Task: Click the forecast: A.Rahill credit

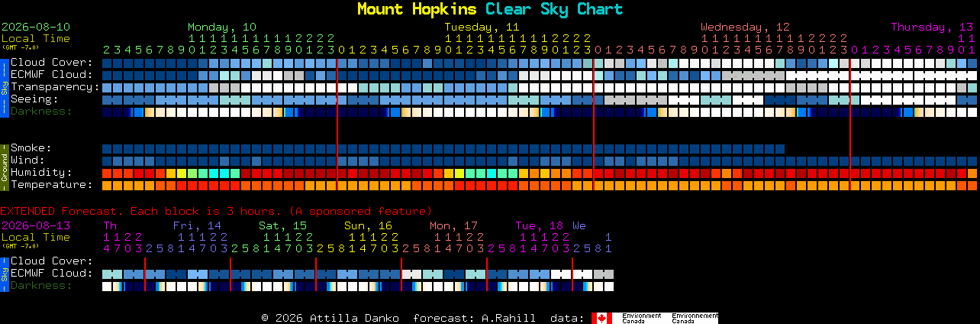Action: [474, 318]
